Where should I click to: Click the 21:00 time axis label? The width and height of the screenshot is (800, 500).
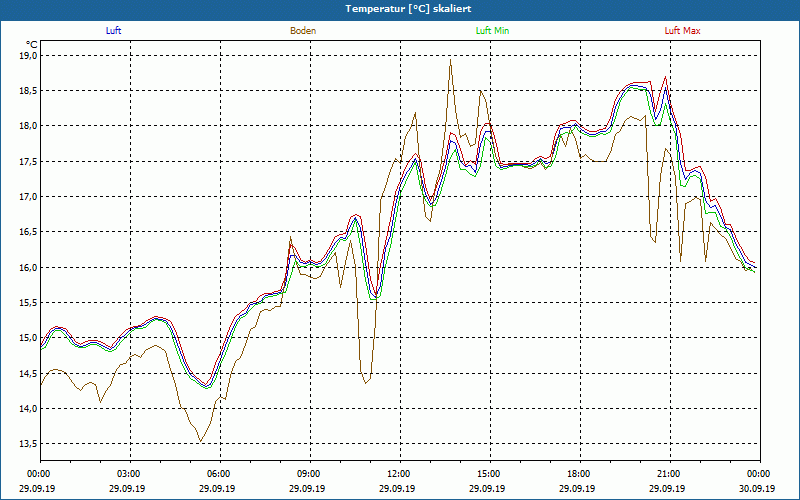670,474
